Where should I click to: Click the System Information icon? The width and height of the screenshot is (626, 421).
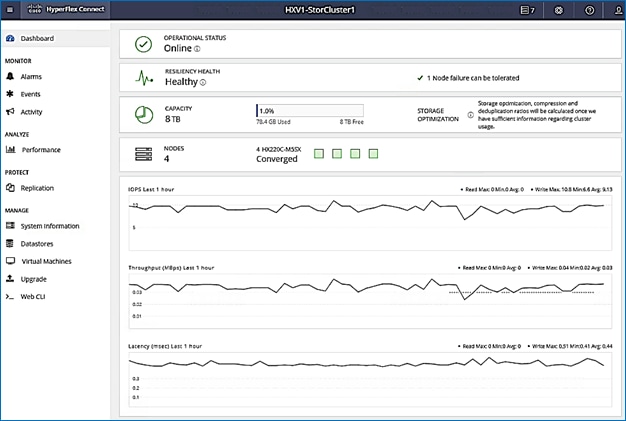coord(10,225)
